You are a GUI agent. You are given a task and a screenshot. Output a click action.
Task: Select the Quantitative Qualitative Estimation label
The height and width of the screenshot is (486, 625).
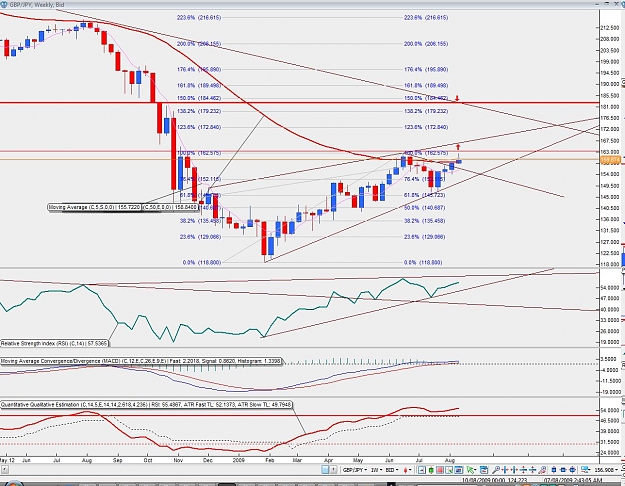pyautogui.click(x=147, y=405)
